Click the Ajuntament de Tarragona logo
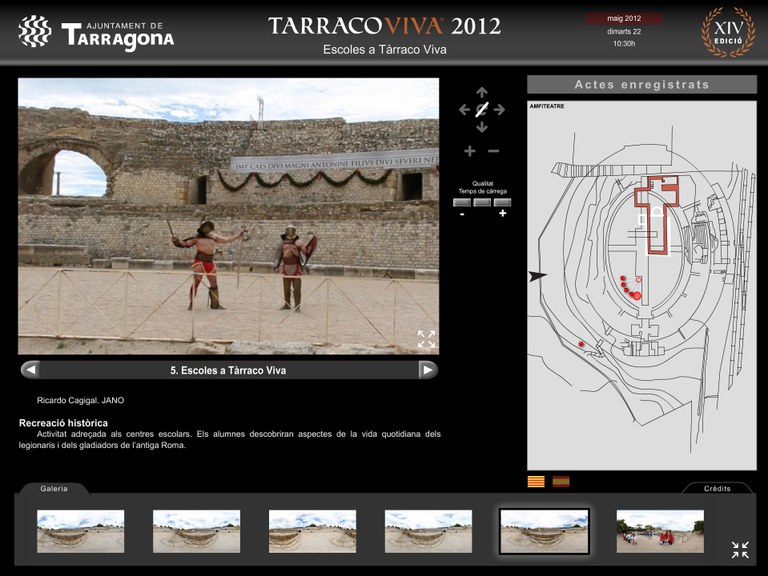 (96, 33)
